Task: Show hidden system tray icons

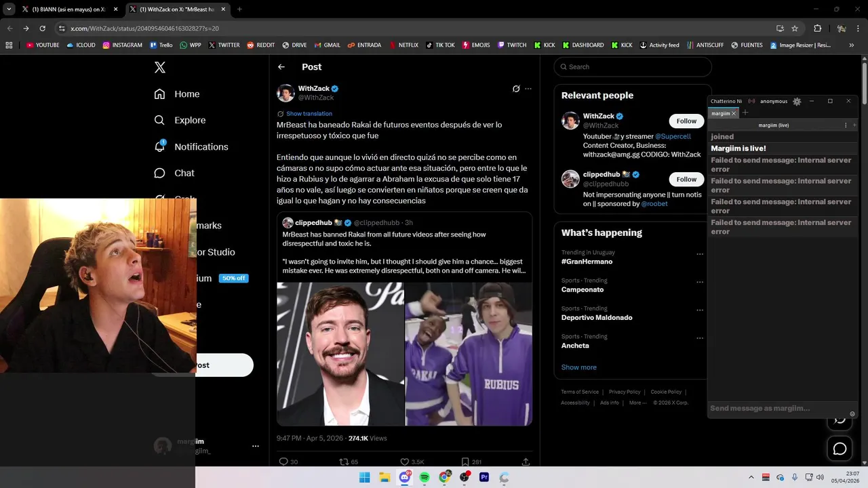Action: tap(751, 477)
